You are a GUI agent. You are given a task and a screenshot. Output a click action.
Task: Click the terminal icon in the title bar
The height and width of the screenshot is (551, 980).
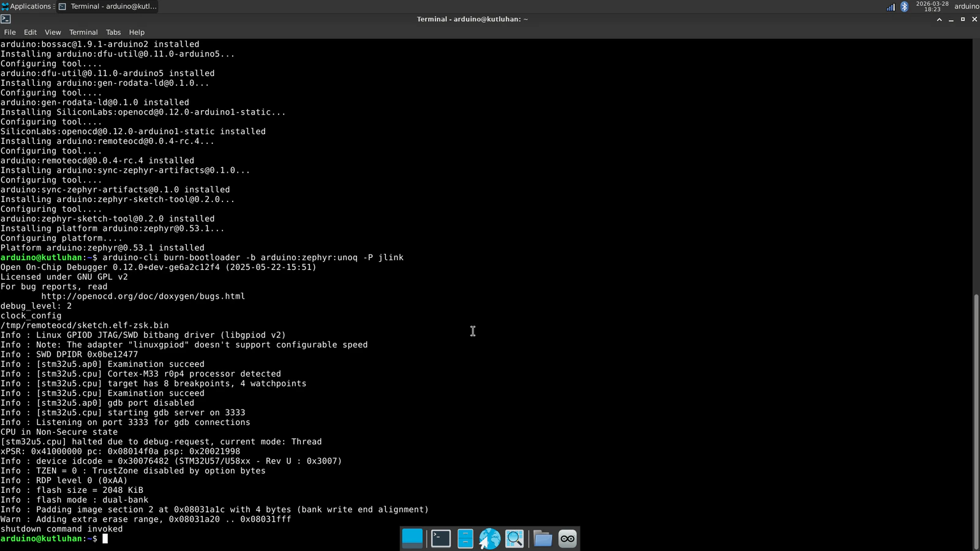pos(6,19)
